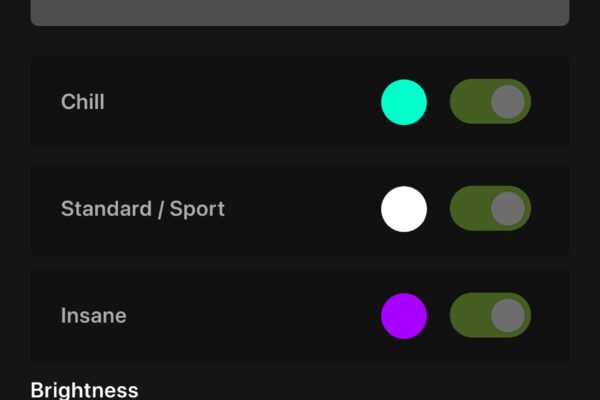
Task: Click the green track of Chill toggle
Action: click(x=466, y=102)
